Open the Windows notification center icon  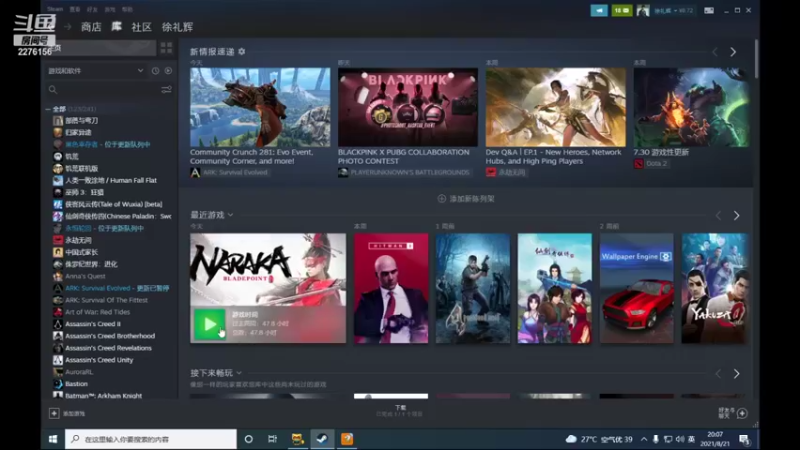(744, 439)
